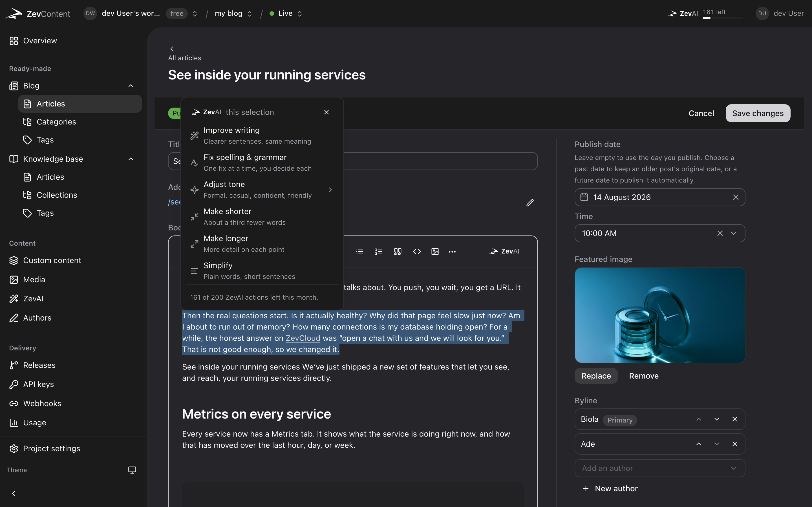Viewport: 812px width, 507px height.
Task: Remove Biola from the byline
Action: 734,419
